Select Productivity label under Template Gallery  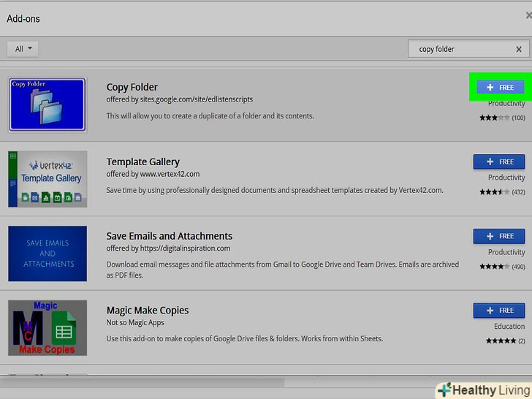tap(506, 178)
